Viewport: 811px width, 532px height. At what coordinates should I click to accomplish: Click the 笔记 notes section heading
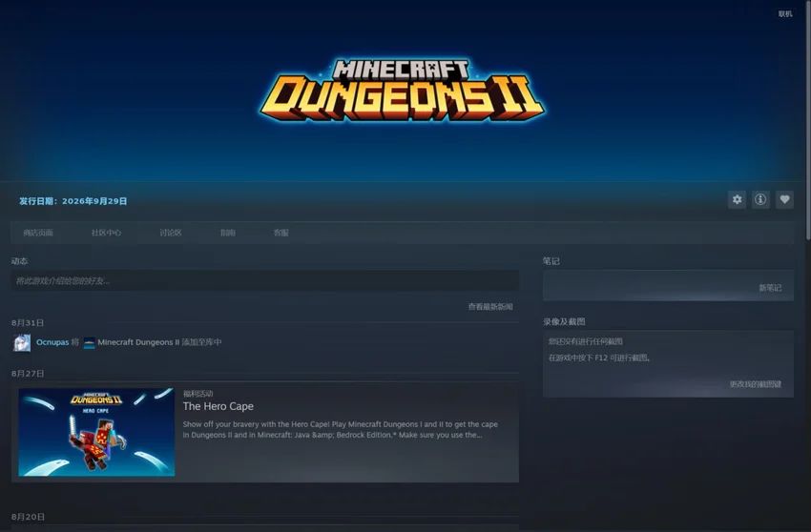[x=551, y=261]
